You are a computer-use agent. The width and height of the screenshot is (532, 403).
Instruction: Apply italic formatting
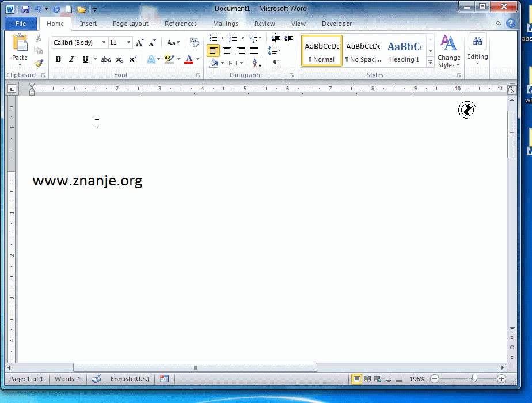click(x=71, y=59)
